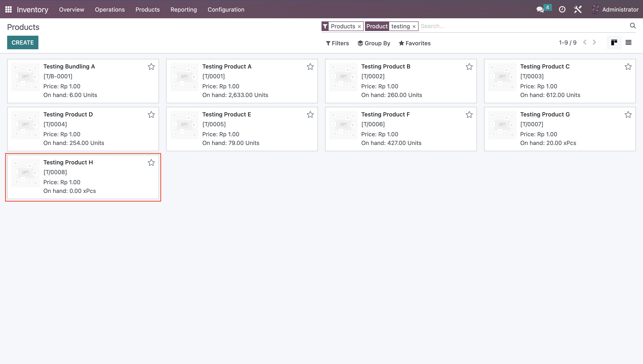Click the Testing Product B title
643x364 pixels.
click(386, 66)
